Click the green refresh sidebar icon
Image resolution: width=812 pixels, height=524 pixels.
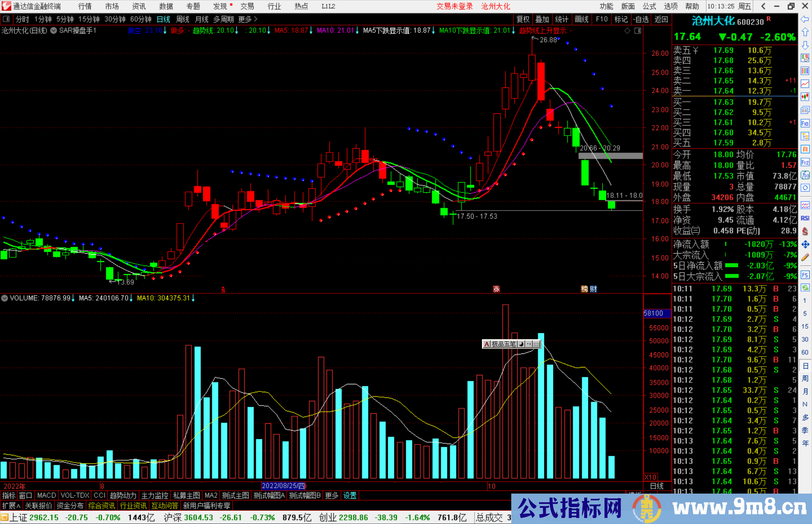(x=805, y=288)
